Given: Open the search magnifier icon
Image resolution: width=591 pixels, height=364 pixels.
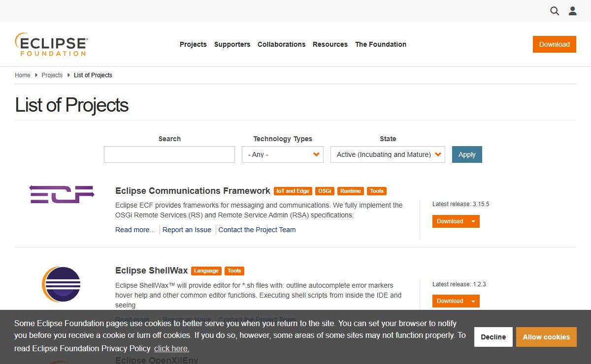Looking at the screenshot, I should click(555, 11).
